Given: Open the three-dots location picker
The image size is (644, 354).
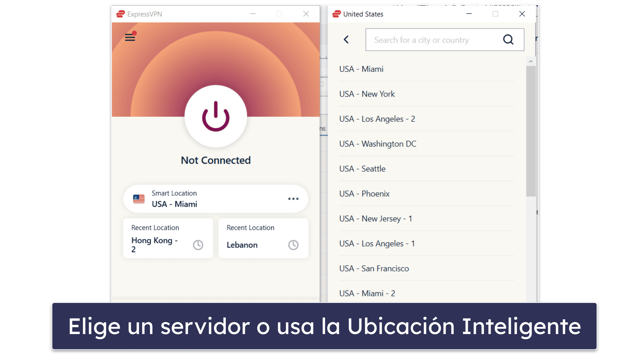Looking at the screenshot, I should (x=293, y=199).
